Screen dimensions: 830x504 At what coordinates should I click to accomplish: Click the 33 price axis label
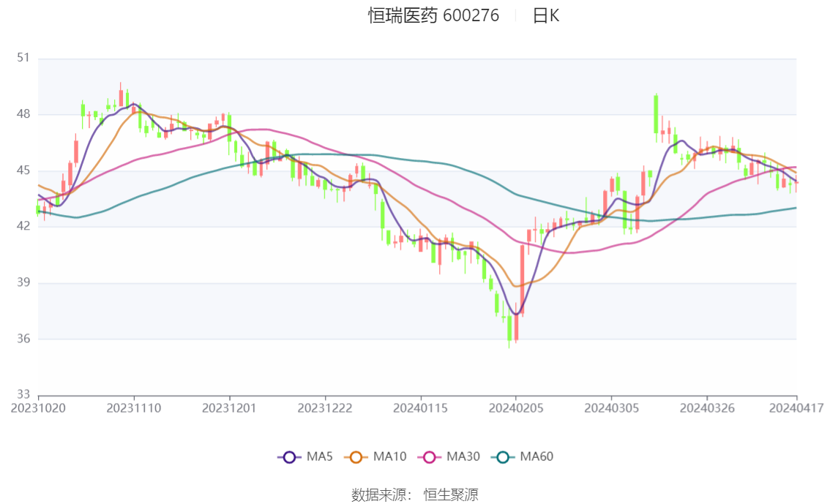pos(23,394)
